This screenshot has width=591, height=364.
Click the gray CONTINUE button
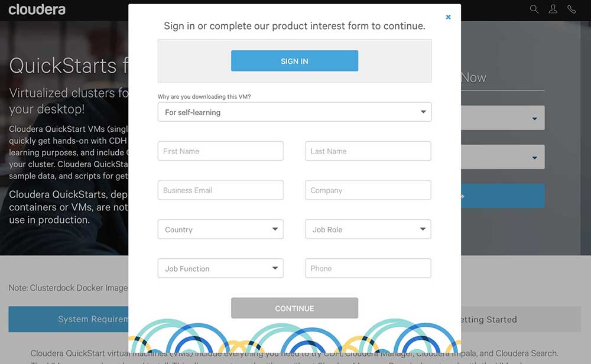pyautogui.click(x=294, y=308)
